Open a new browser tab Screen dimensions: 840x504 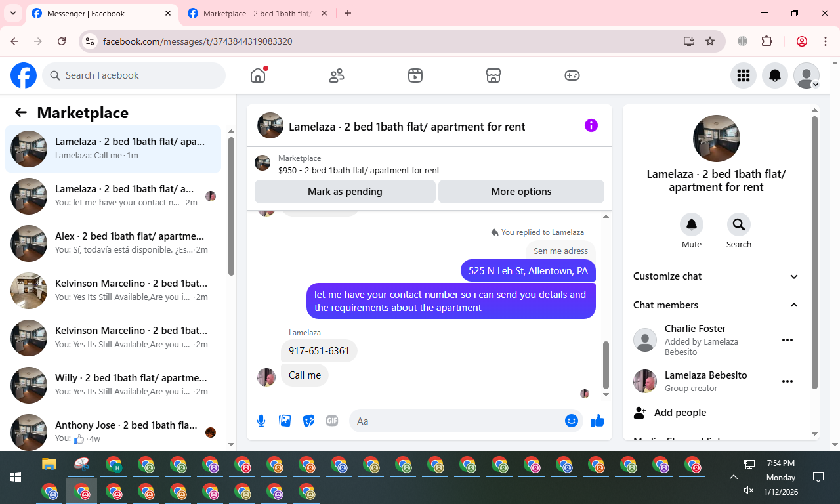348,13
